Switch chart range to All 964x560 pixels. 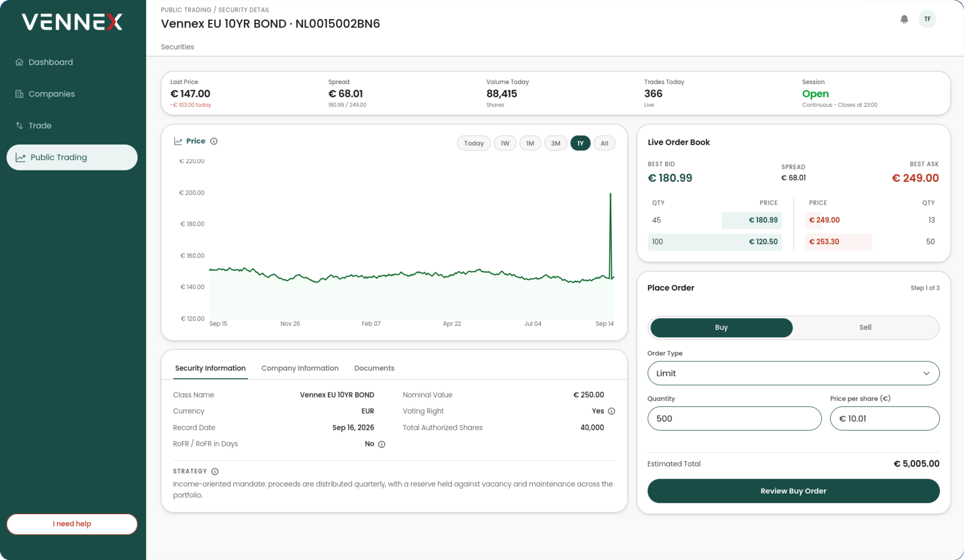coord(604,143)
